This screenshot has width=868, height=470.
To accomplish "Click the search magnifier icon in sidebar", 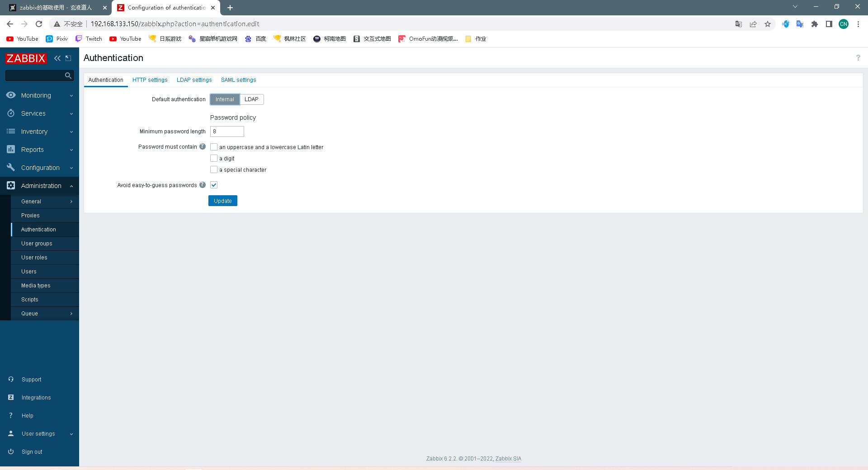I will click(68, 75).
